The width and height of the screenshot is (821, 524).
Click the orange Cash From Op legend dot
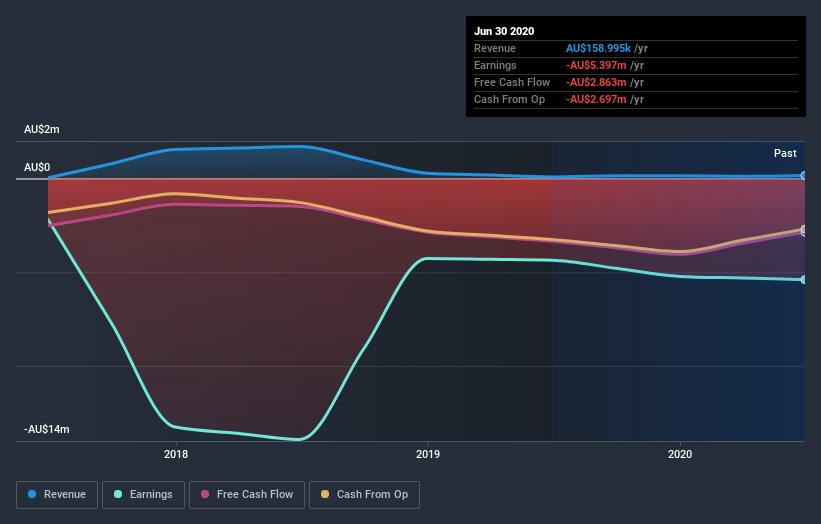(x=325, y=494)
